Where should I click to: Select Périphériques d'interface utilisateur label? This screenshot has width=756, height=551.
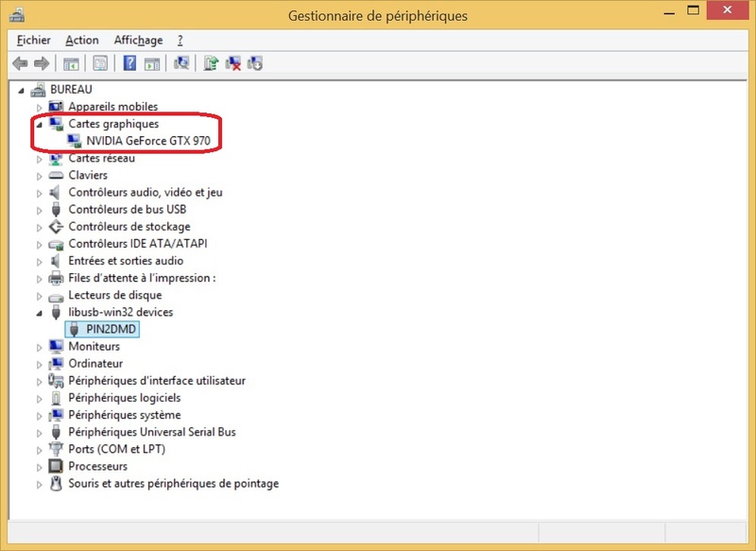click(x=157, y=381)
